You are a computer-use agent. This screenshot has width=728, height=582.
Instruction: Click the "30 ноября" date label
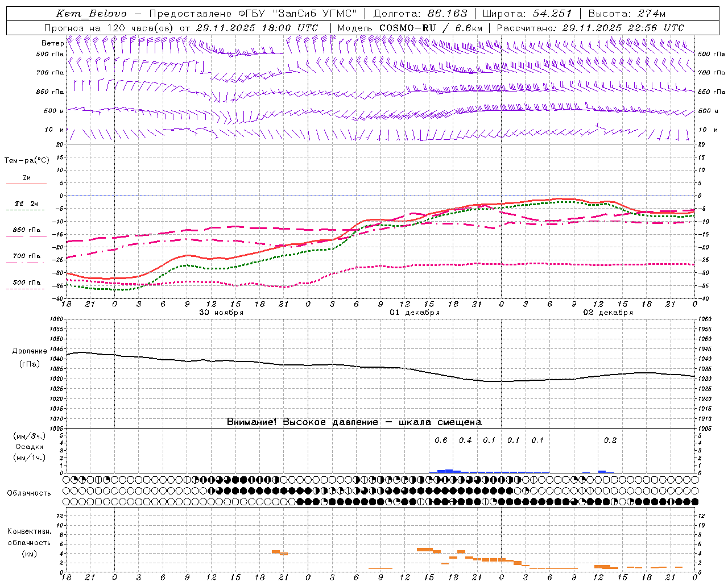click(x=221, y=313)
